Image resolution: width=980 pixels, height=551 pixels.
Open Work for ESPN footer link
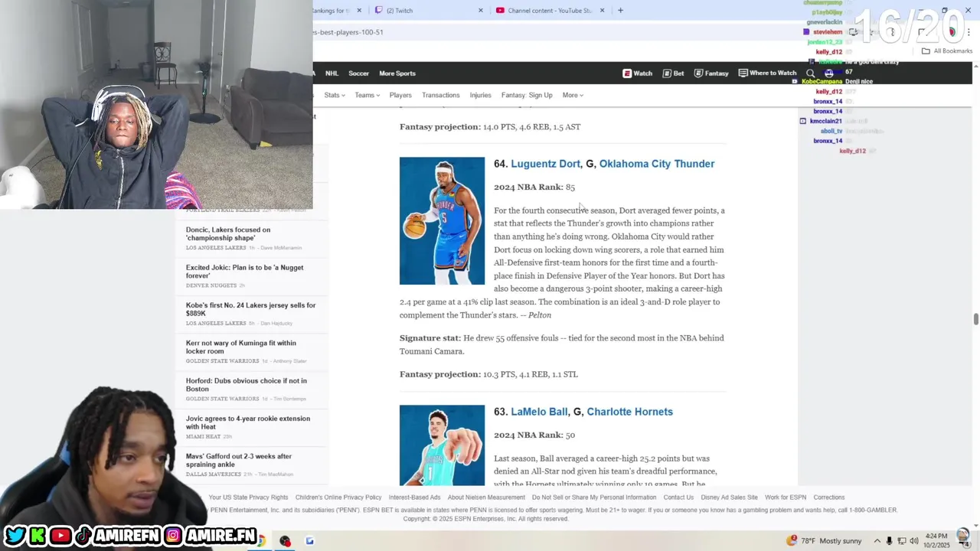[785, 497]
